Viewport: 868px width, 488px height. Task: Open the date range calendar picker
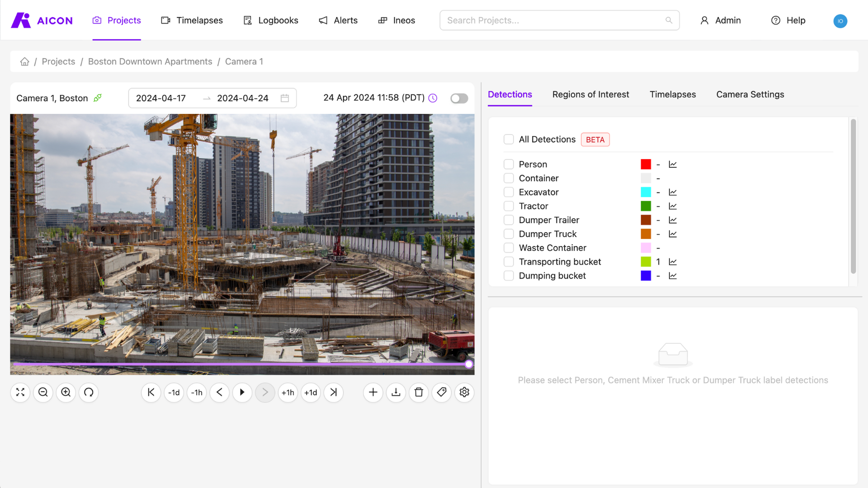point(285,98)
